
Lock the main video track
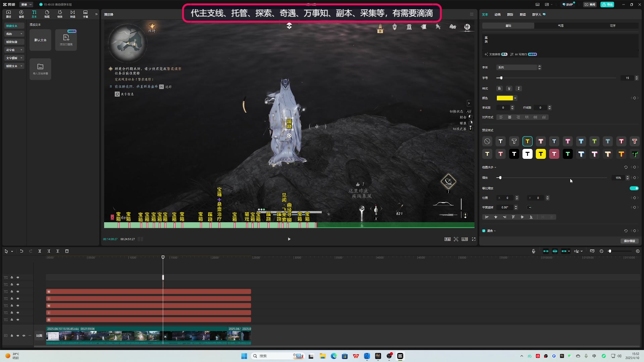12,336
